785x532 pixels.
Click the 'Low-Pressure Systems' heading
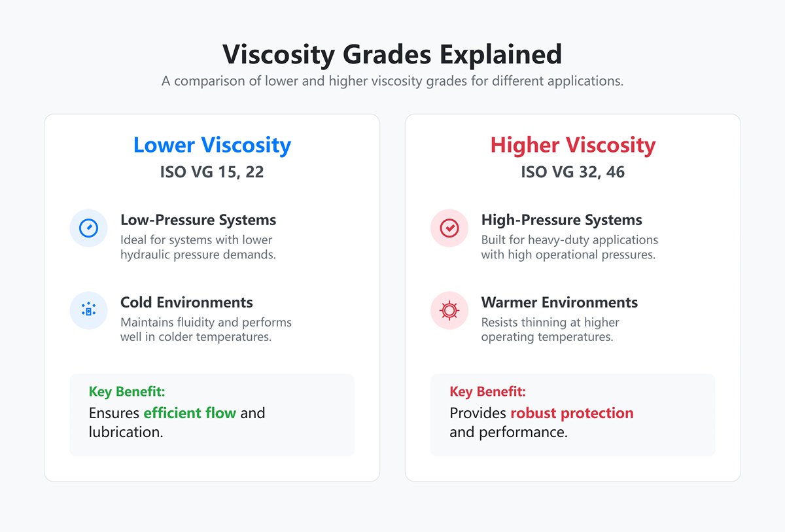(x=198, y=220)
